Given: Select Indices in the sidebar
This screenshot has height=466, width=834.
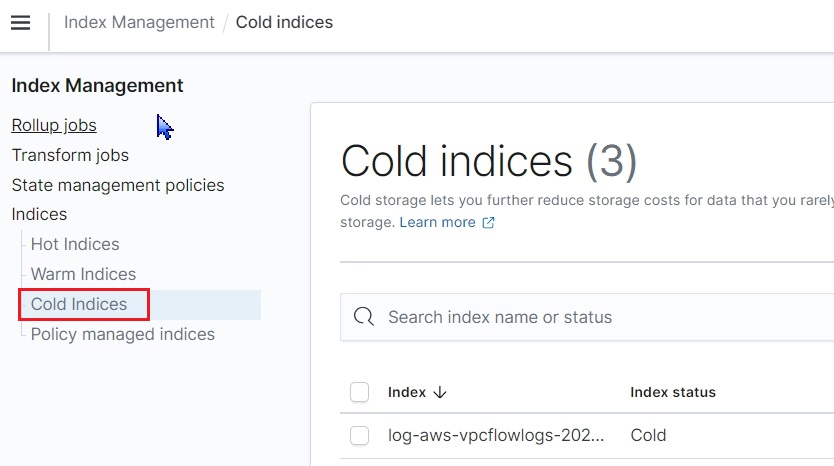Looking at the screenshot, I should click(39, 214).
